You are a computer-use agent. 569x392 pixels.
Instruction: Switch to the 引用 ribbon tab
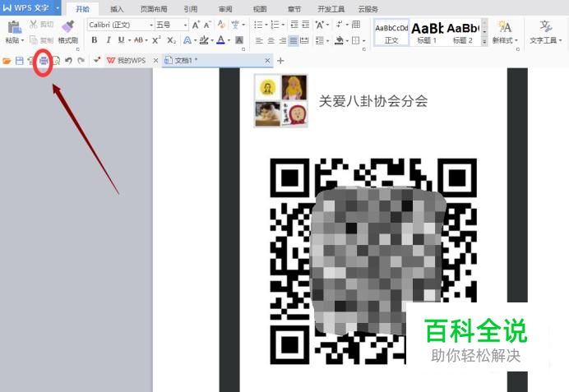(x=191, y=9)
